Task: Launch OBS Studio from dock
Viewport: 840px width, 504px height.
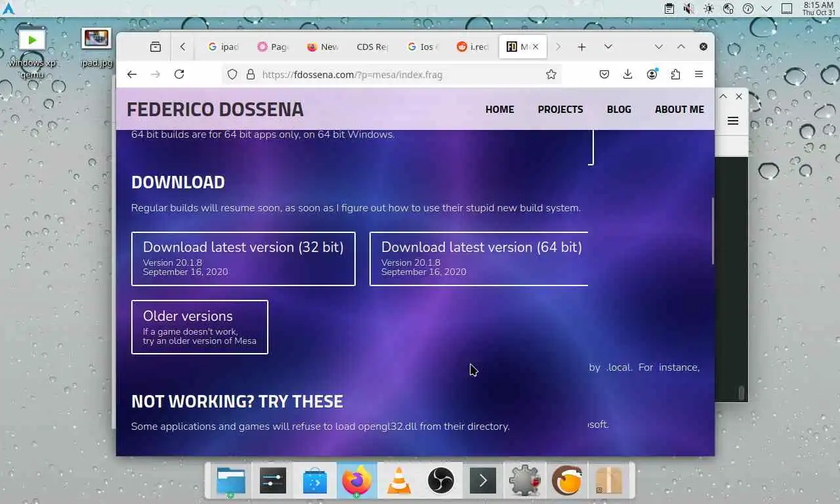Action: (x=441, y=482)
